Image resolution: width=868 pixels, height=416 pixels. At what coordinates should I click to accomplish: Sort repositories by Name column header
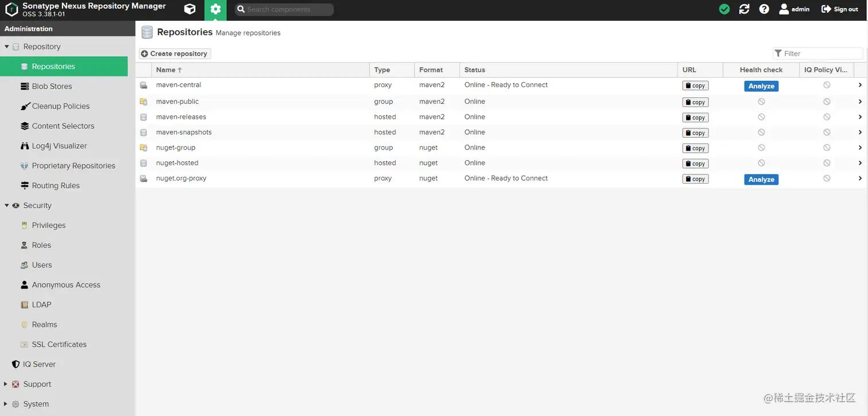pyautogui.click(x=166, y=70)
